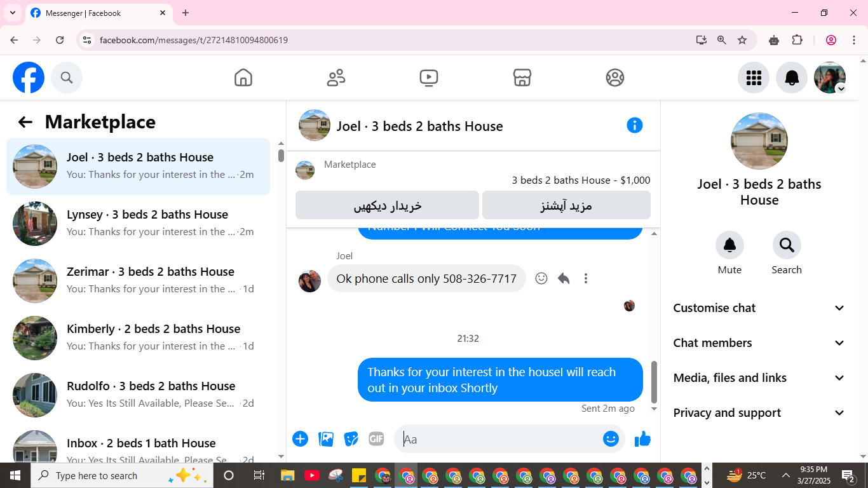Open File Explorer from the taskbar
The image size is (868, 488).
pyautogui.click(x=288, y=475)
